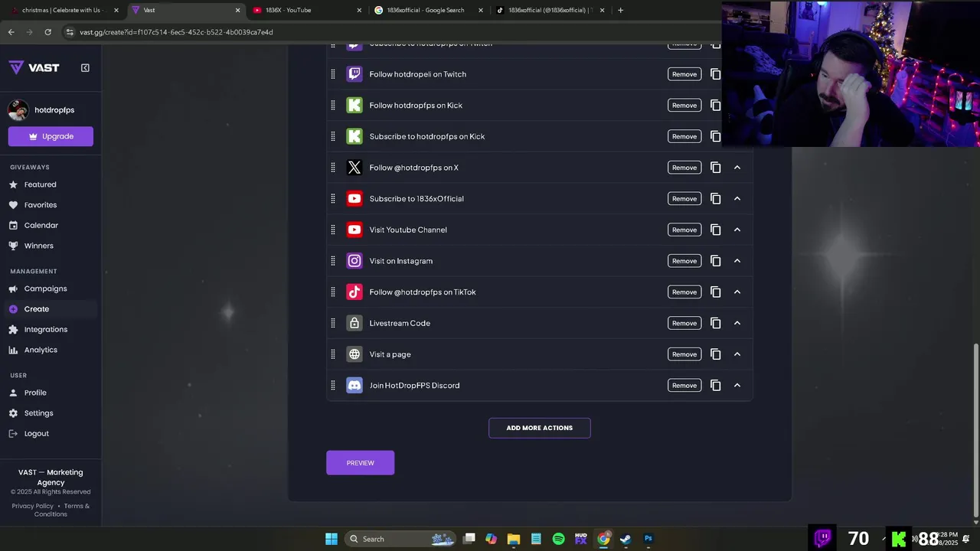Switch to the 1836X - YouTube tab

[x=306, y=10]
